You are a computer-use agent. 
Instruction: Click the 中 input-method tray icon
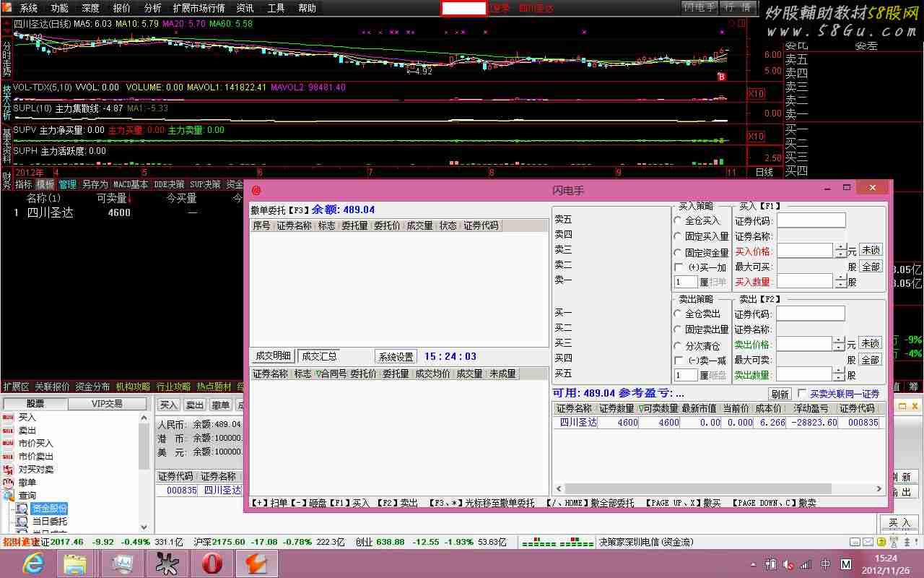click(826, 564)
